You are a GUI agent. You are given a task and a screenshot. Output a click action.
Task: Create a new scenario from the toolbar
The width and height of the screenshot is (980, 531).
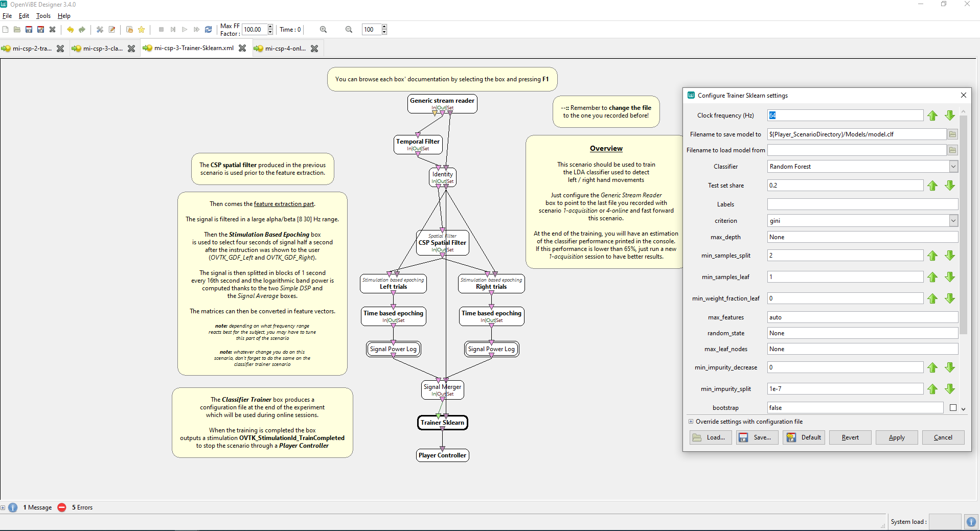[6, 30]
